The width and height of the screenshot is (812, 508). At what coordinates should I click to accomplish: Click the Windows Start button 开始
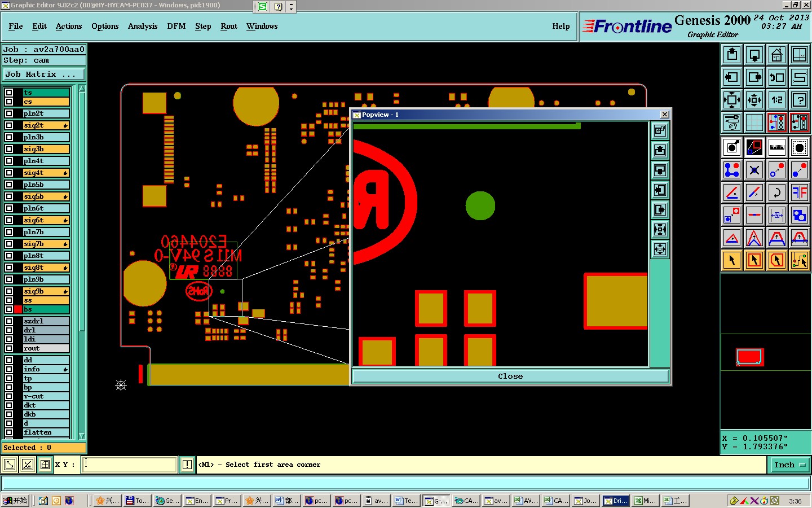[x=15, y=501]
